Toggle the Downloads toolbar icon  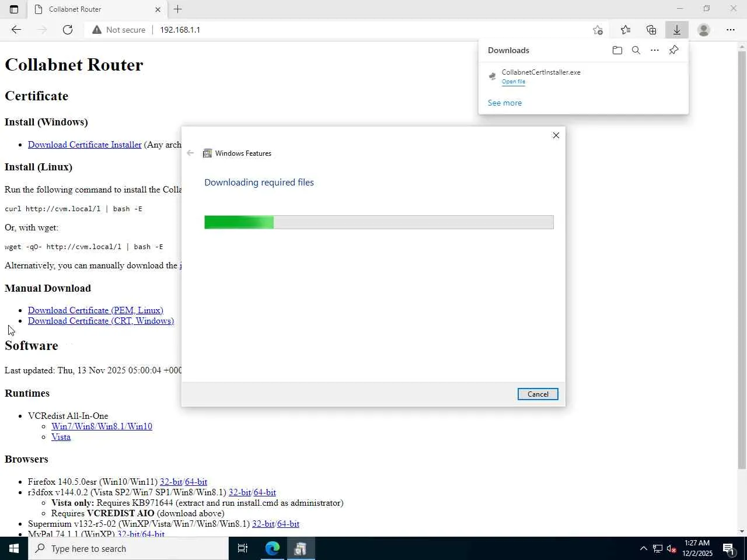point(677,30)
